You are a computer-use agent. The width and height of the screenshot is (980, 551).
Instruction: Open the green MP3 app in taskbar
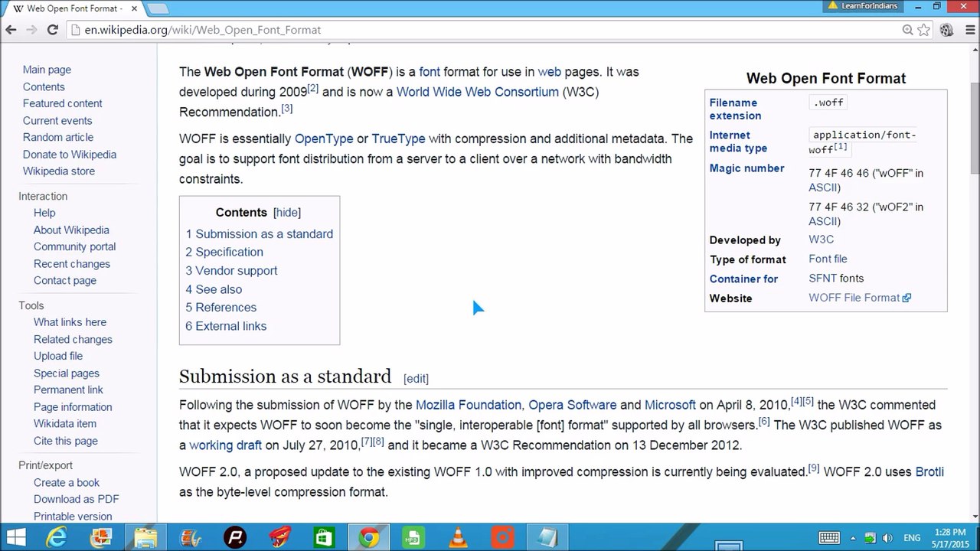(413, 538)
